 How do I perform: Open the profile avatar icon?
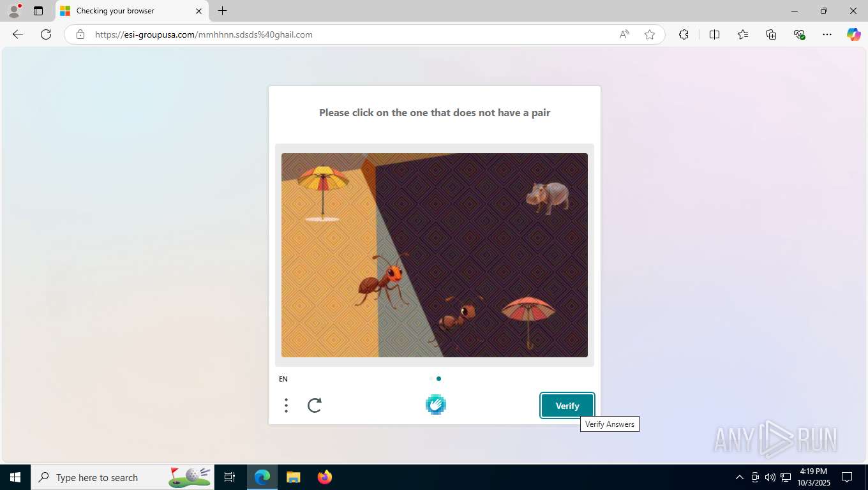pyautogui.click(x=14, y=11)
